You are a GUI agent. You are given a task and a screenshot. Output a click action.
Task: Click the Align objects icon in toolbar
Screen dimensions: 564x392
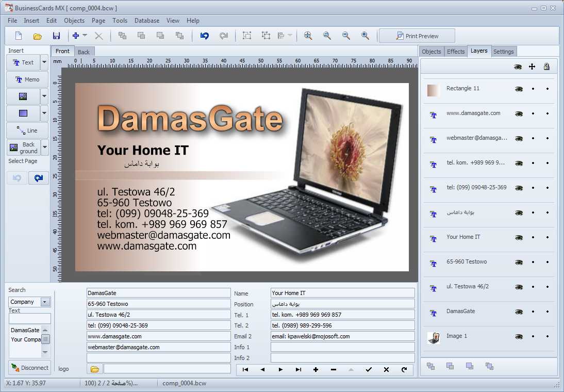pyautogui.click(x=281, y=35)
